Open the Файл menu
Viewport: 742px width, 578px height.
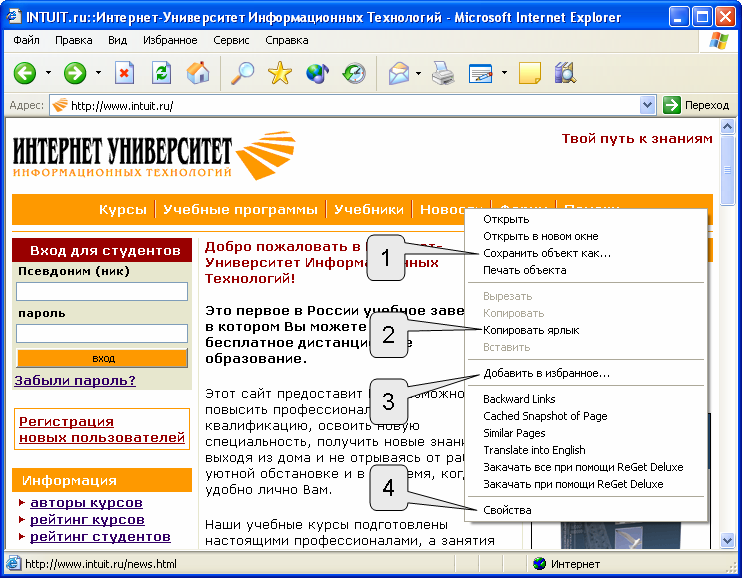(26, 40)
